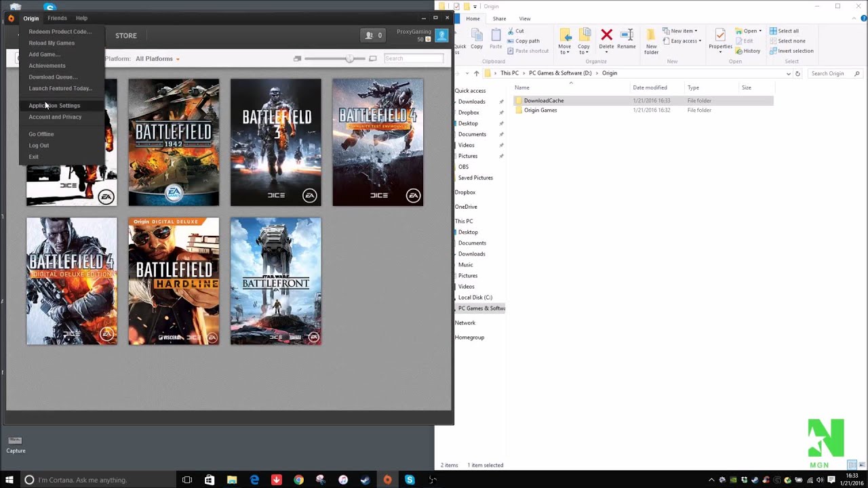Select the Battlefield 3 game tile

pos(275,142)
